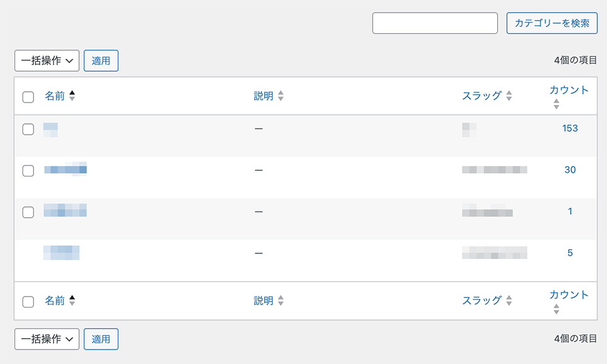Click sort arrows beside footer スラッグ column
The image size is (607, 364).
point(509,300)
